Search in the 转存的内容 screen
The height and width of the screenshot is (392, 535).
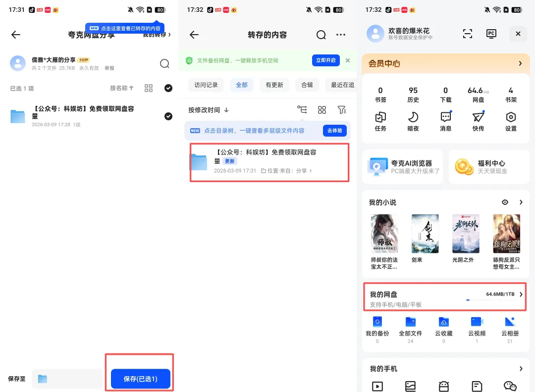point(321,35)
